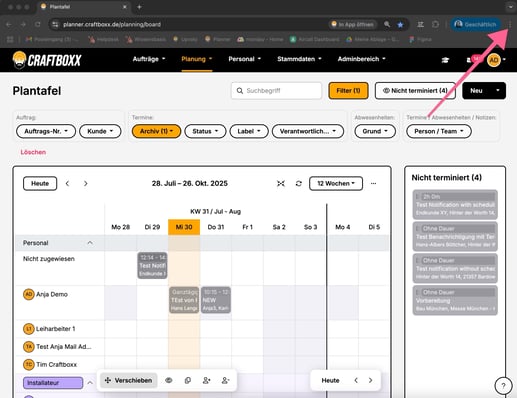Open the calendar more options ellipsis
Image resolution: width=517 pixels, height=398 pixels.
coord(373,184)
